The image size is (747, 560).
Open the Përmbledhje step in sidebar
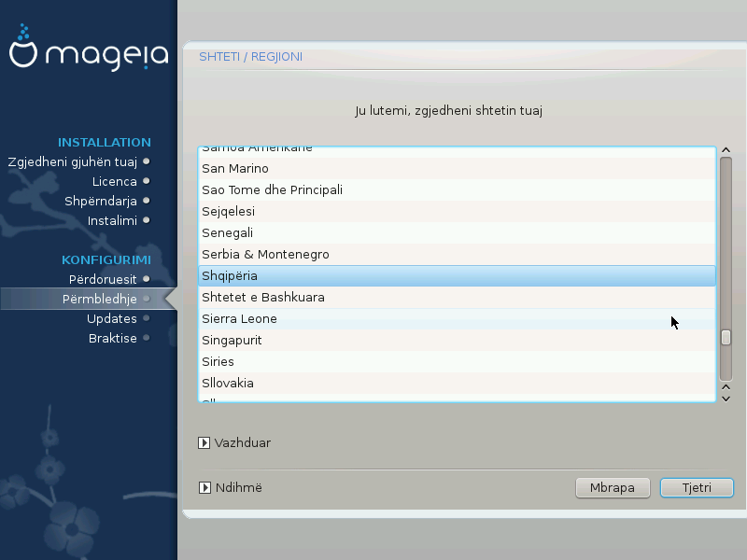97,299
